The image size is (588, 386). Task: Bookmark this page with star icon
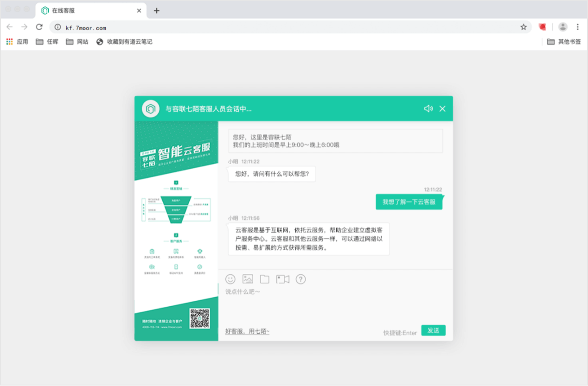[524, 27]
